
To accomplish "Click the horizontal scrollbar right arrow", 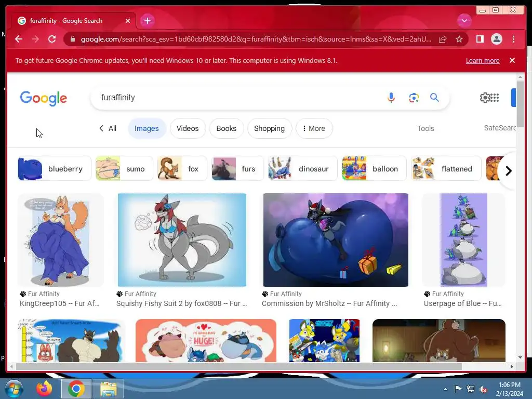I will click(x=512, y=366).
